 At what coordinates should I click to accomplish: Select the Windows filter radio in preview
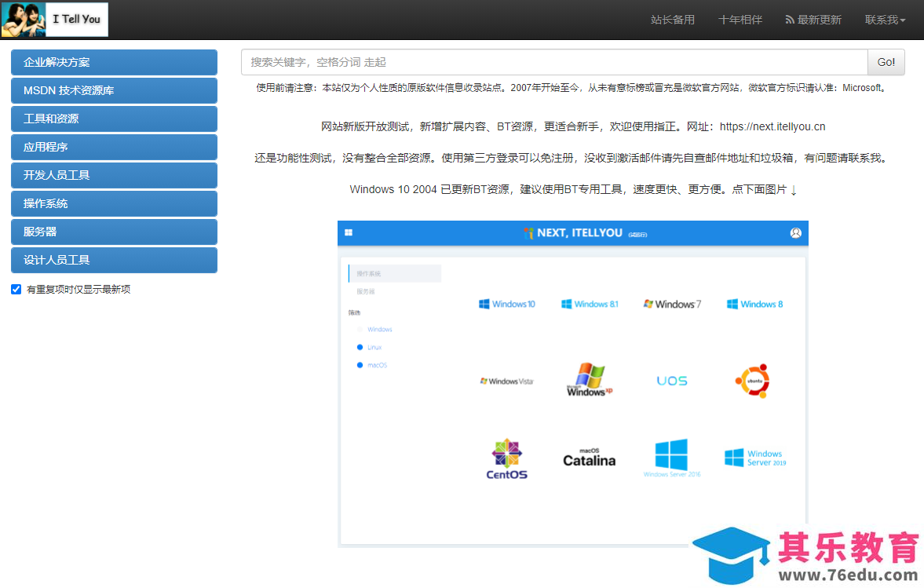click(360, 330)
